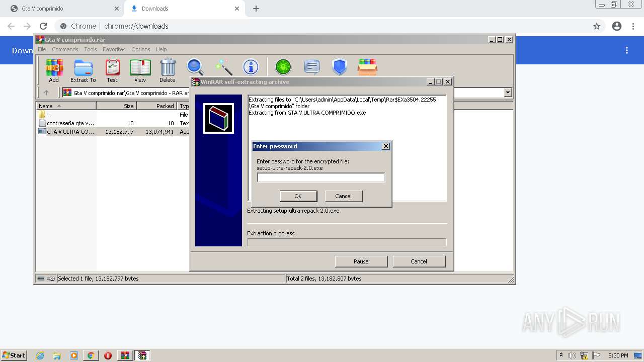This screenshot has height=362, width=644.
Task: Open a new Chrome tab
Action: click(x=256, y=9)
